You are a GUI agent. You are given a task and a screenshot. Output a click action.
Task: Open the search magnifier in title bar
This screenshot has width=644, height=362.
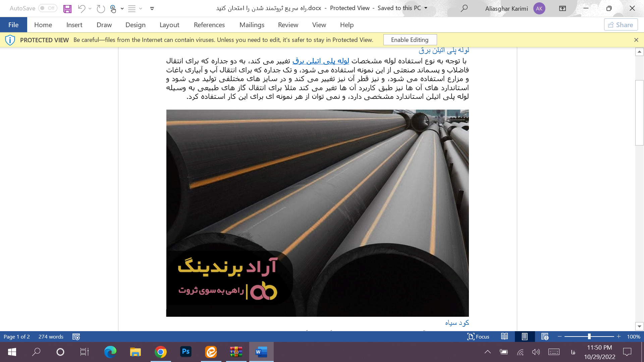pos(464,8)
